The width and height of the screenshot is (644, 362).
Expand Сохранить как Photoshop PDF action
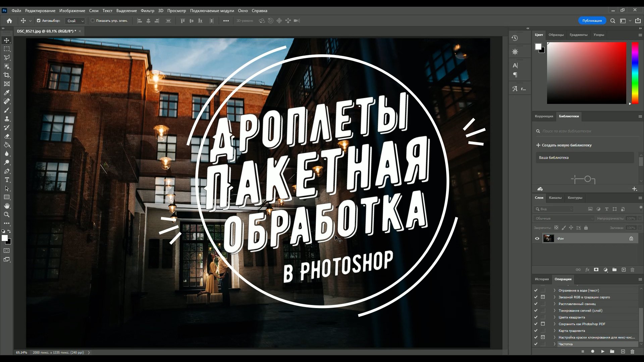(554, 324)
